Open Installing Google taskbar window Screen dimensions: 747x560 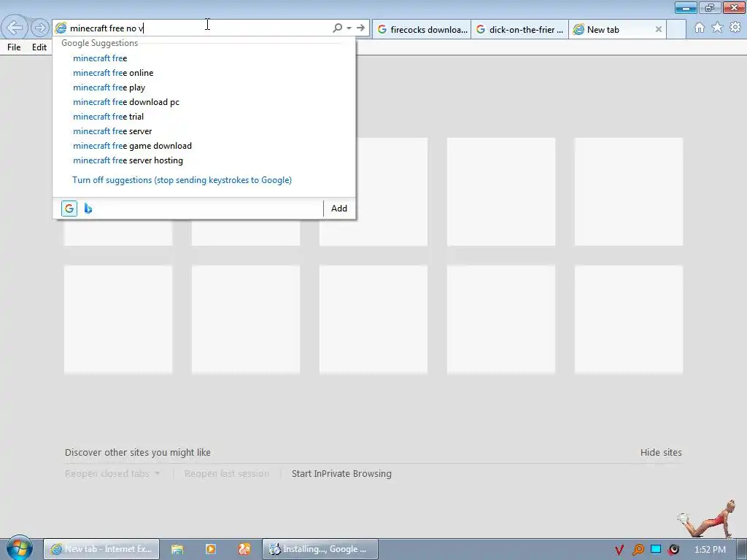320,549
